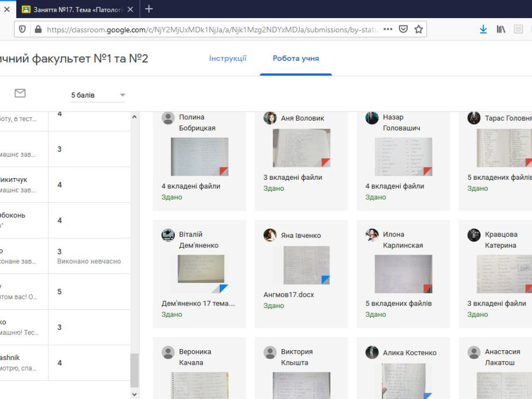532x399 pixels.
Task: Open Віталій Дем'яненко attachment thumbnail
Action: click(201, 273)
